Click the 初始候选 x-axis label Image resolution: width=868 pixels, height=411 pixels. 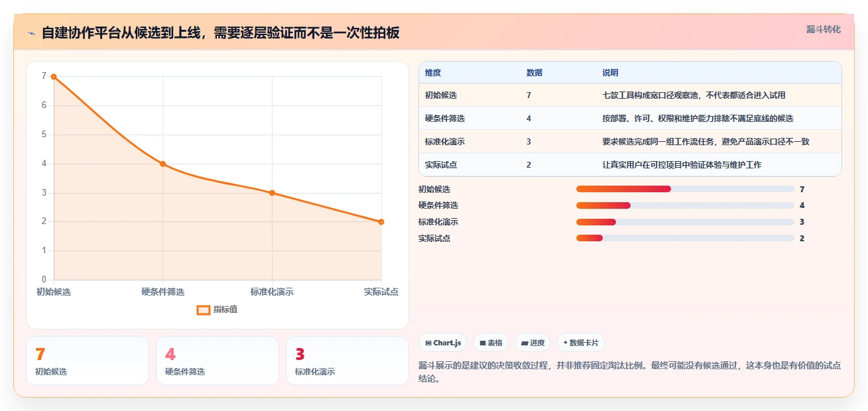[54, 292]
